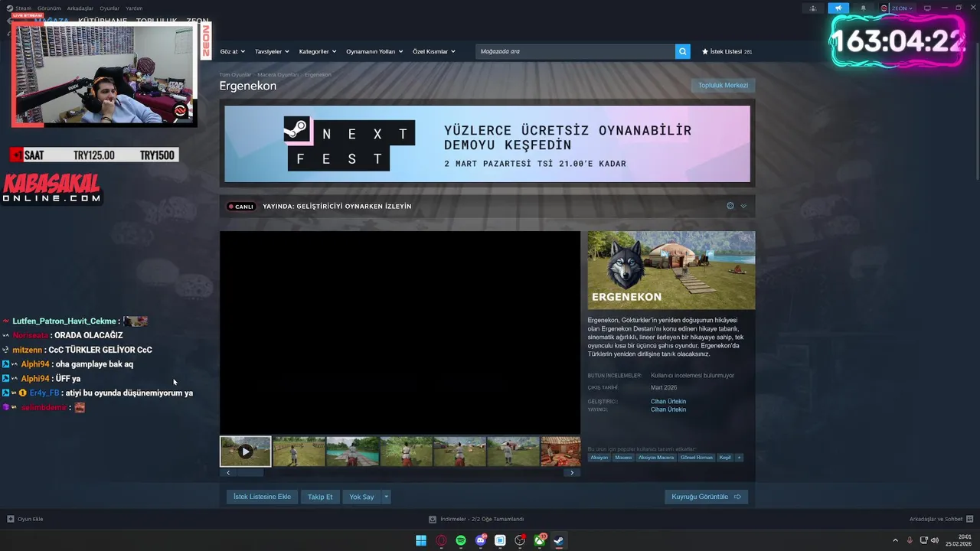
Task: Open the Oyunlar menu
Action: [x=109, y=8]
